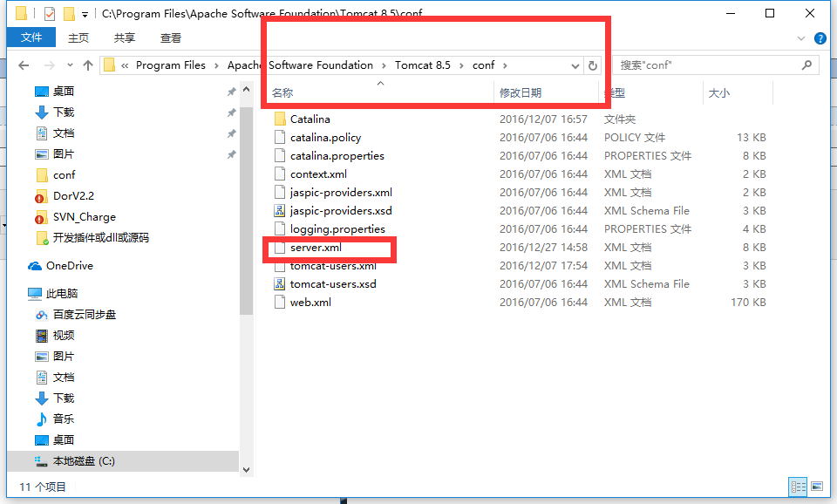
Task: Select the catalina.properties file
Action: (x=337, y=155)
